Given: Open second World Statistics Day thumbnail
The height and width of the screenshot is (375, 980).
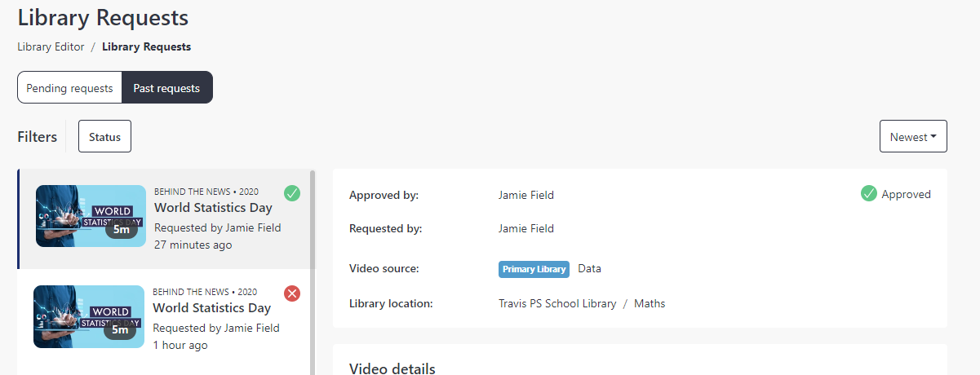Looking at the screenshot, I should pyautogui.click(x=89, y=316).
